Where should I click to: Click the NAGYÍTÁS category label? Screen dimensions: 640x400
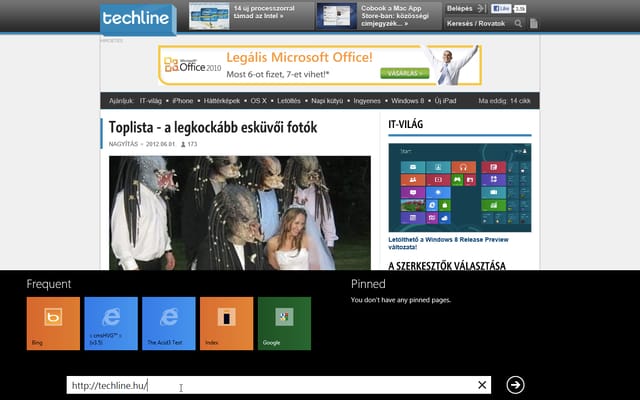coord(123,144)
